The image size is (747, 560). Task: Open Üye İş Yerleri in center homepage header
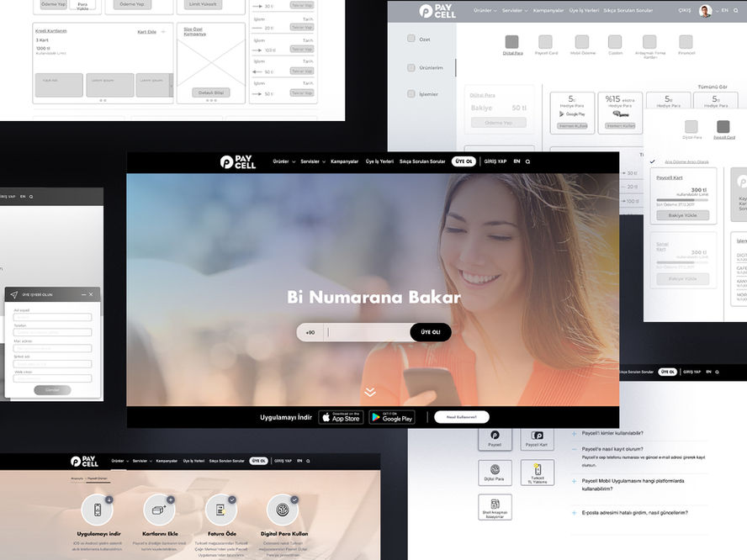379,161
